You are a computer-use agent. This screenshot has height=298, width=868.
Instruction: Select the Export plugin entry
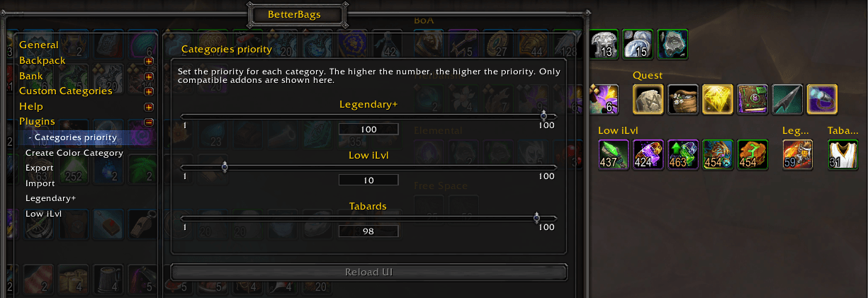tap(40, 168)
